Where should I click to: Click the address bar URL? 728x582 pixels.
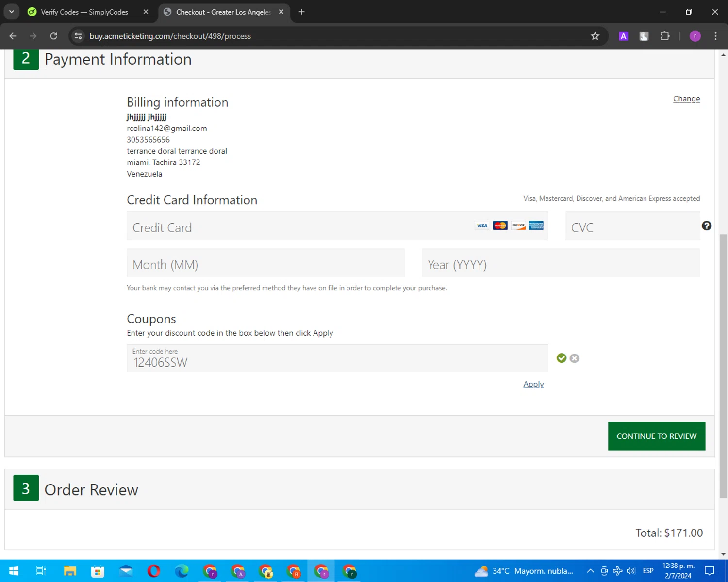tap(170, 36)
